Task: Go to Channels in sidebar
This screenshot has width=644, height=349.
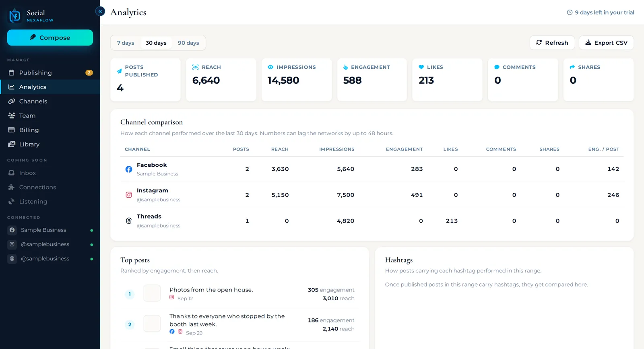Action: point(50,101)
